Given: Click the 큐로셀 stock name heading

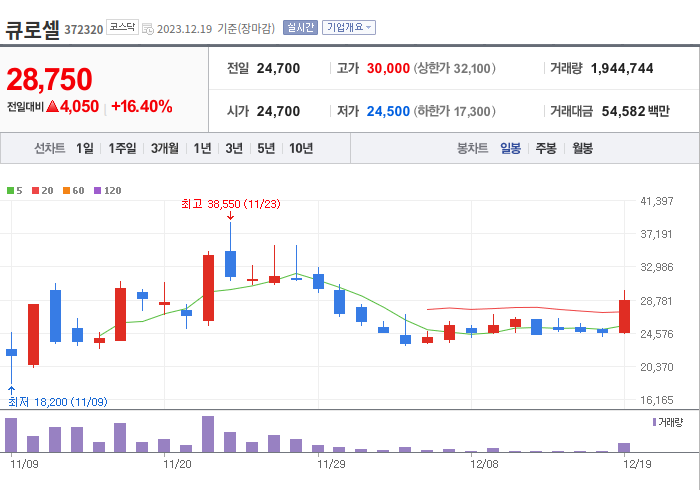Looking at the screenshot, I should coord(32,29).
